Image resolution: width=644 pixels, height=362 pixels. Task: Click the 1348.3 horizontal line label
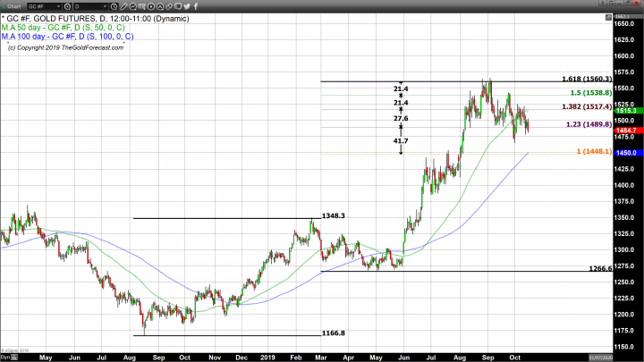[334, 216]
